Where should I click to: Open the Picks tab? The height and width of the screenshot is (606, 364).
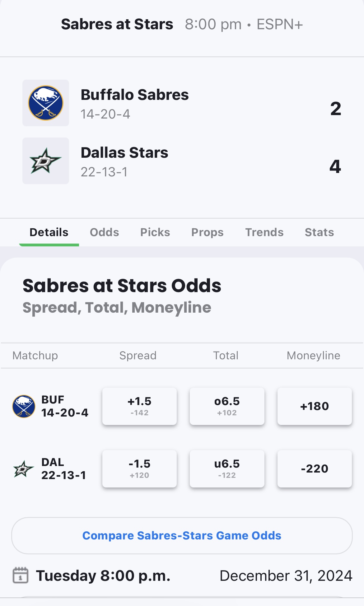coord(155,232)
